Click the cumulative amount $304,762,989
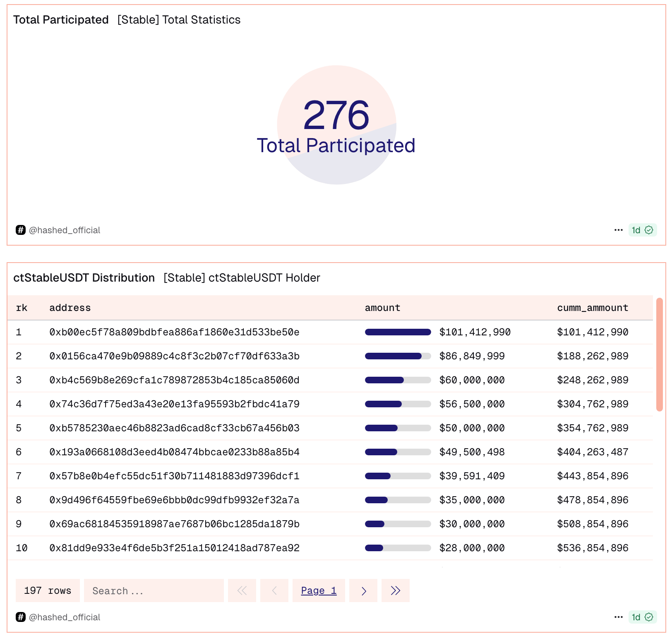 click(593, 404)
